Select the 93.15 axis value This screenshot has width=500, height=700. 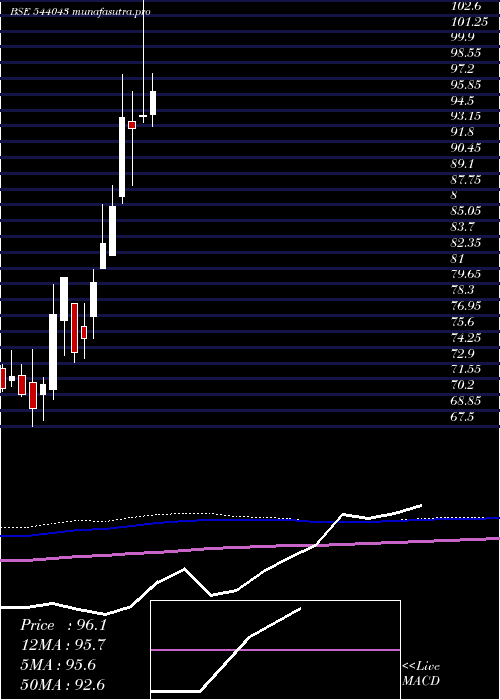pos(466,117)
